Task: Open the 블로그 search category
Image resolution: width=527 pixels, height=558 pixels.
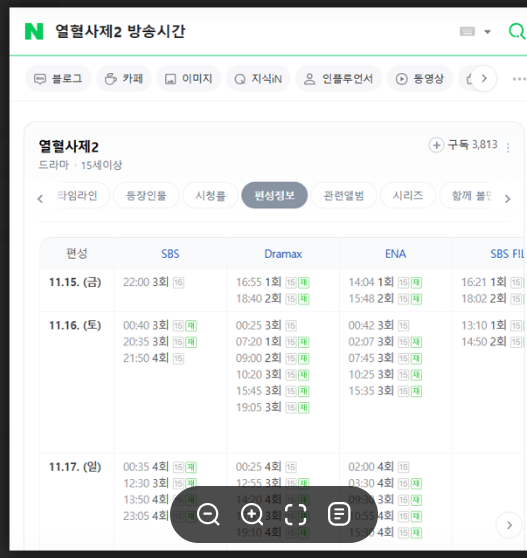Action: (x=58, y=78)
